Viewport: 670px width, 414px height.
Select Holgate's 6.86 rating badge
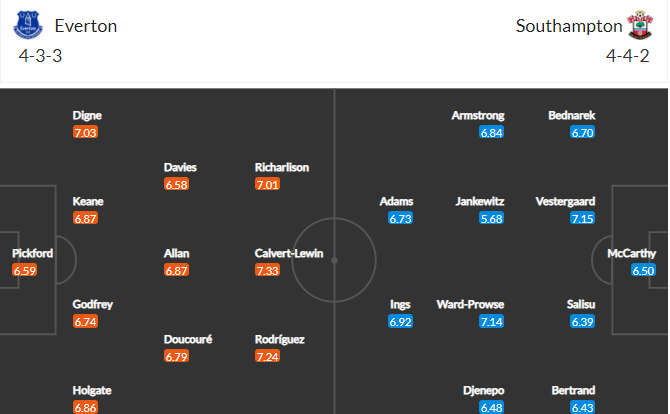[x=85, y=407]
